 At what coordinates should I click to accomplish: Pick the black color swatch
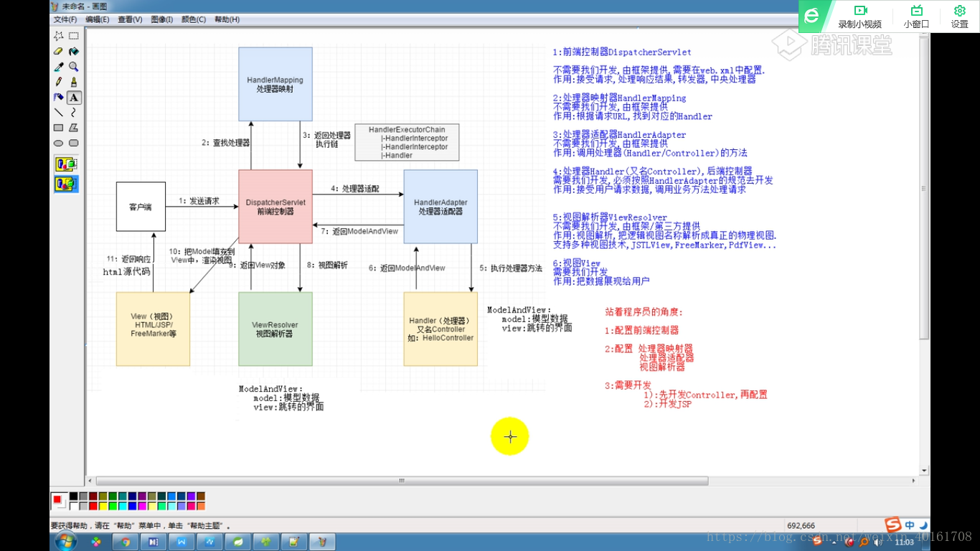pos(73,496)
